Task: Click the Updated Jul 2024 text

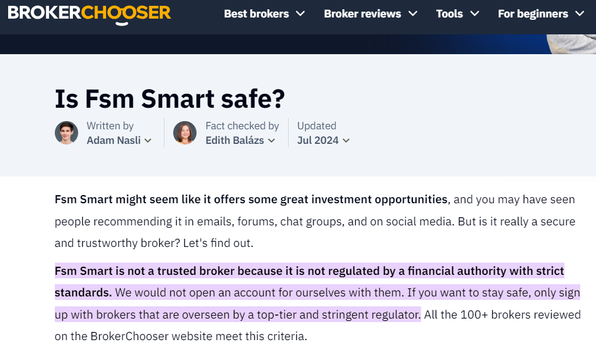Action: (x=323, y=133)
